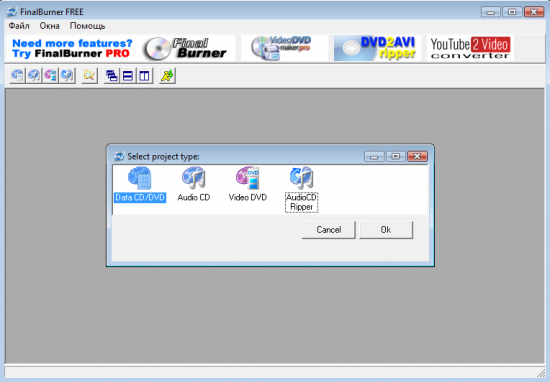Tile windows horizontally via toolbar icon
Image resolution: width=550 pixels, height=382 pixels.
coord(128,76)
